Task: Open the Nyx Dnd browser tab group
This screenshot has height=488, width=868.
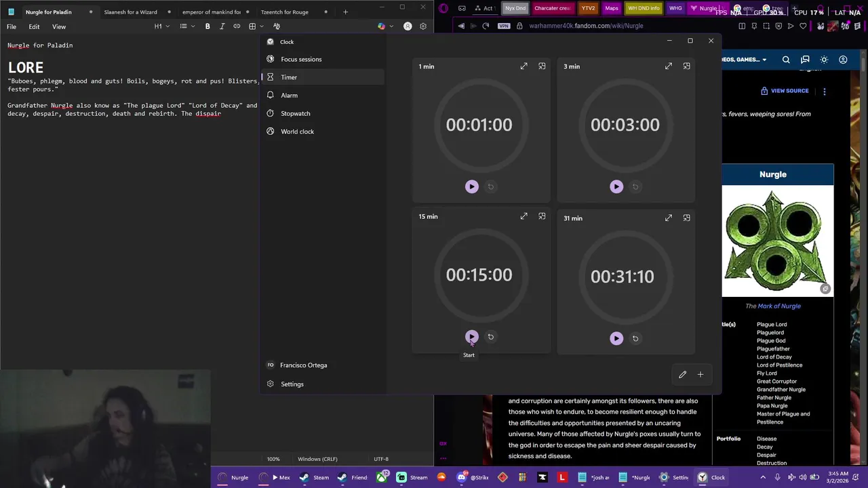Action: click(515, 8)
